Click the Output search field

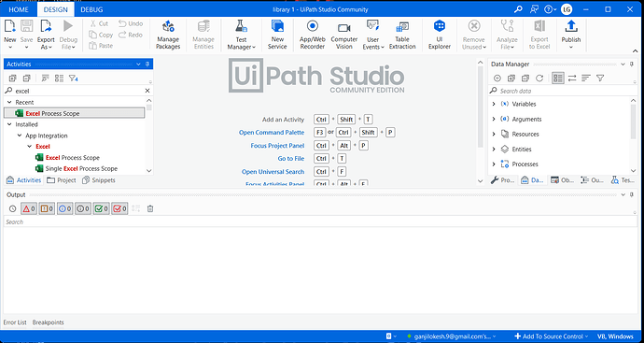point(320,222)
